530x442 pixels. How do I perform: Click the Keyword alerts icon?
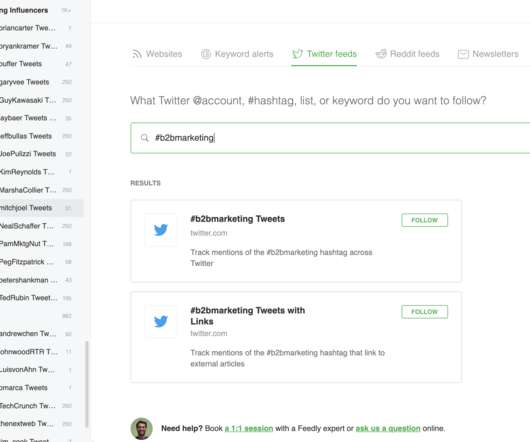[x=206, y=54]
